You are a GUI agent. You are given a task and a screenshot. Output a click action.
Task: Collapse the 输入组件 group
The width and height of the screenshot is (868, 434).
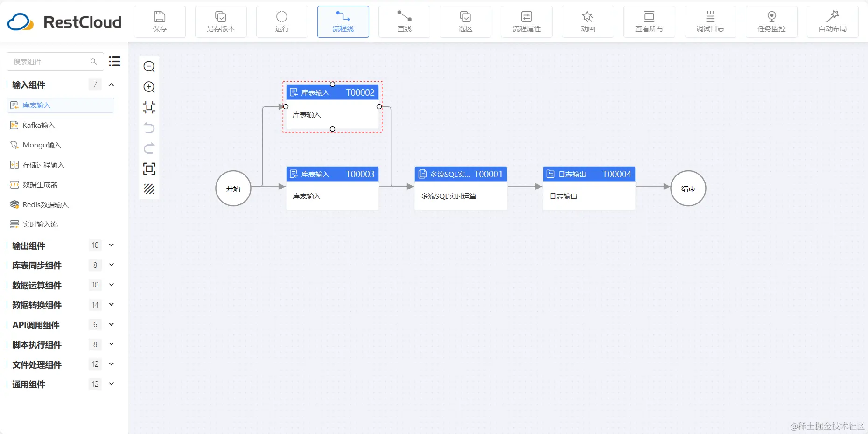click(112, 84)
